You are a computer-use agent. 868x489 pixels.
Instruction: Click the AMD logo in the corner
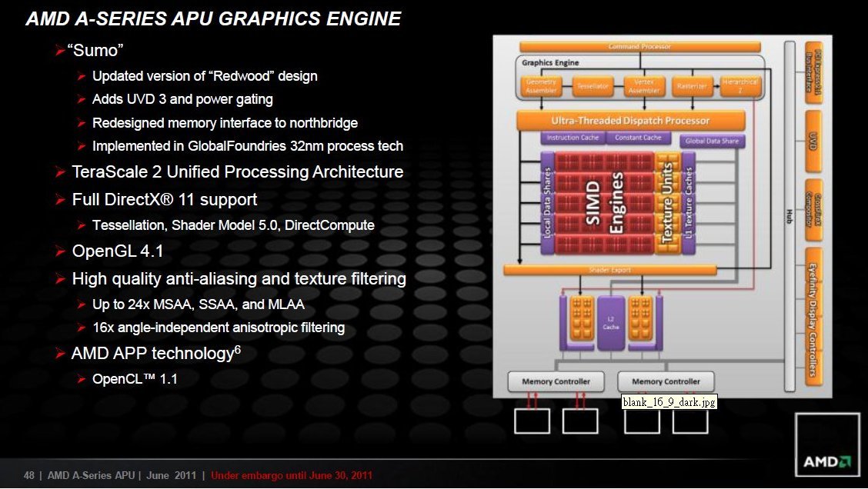[x=827, y=444]
